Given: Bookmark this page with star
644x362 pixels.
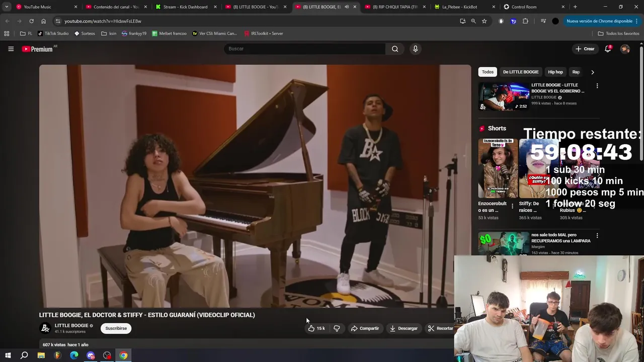Looking at the screenshot, I should 484,21.
